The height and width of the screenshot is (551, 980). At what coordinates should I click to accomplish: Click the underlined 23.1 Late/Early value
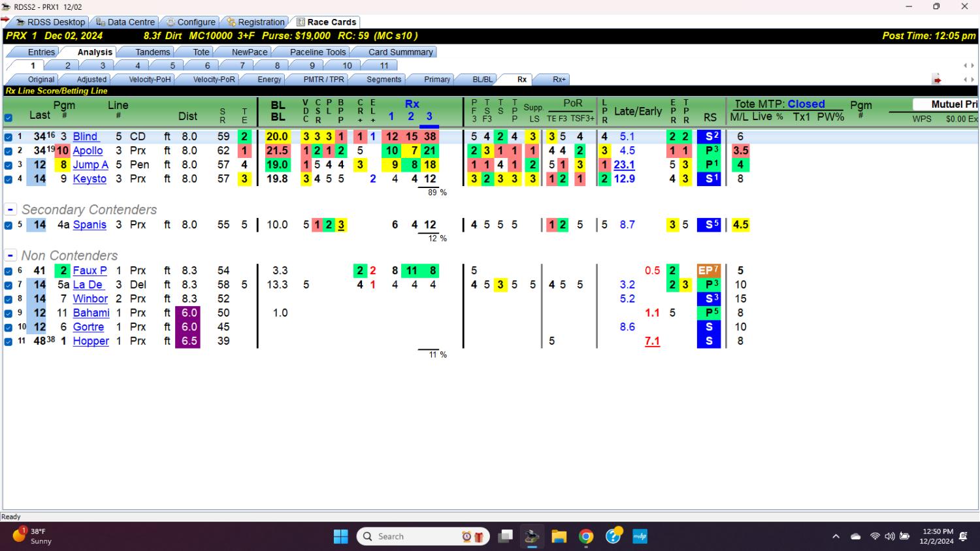point(624,165)
